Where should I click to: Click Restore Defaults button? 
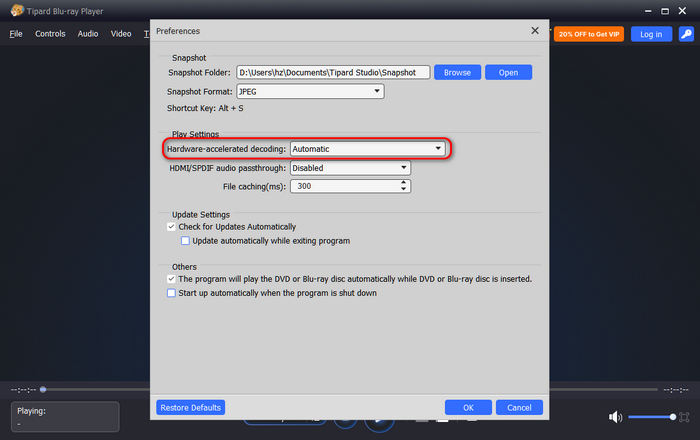point(191,407)
